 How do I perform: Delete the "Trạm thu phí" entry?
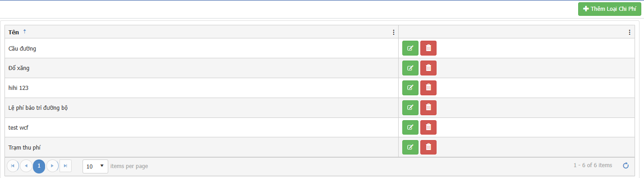(428, 147)
